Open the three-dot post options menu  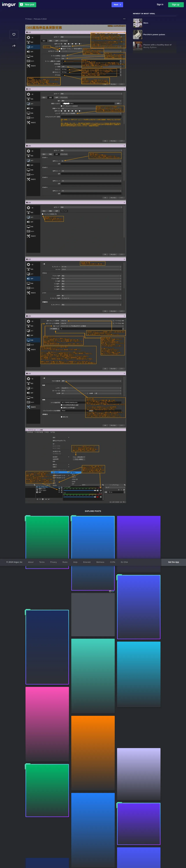pyautogui.click(x=124, y=19)
